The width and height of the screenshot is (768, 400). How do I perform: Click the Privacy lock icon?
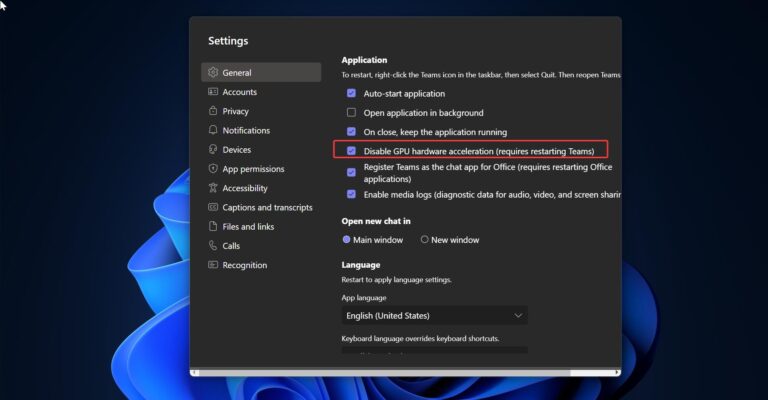coord(213,111)
